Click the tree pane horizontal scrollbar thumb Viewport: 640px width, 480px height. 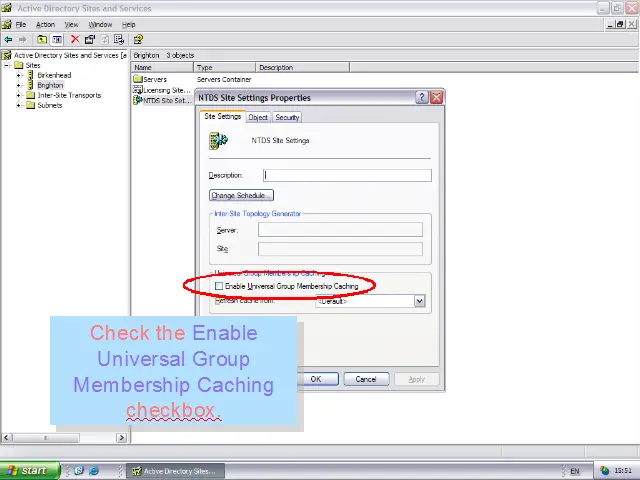click(45, 438)
